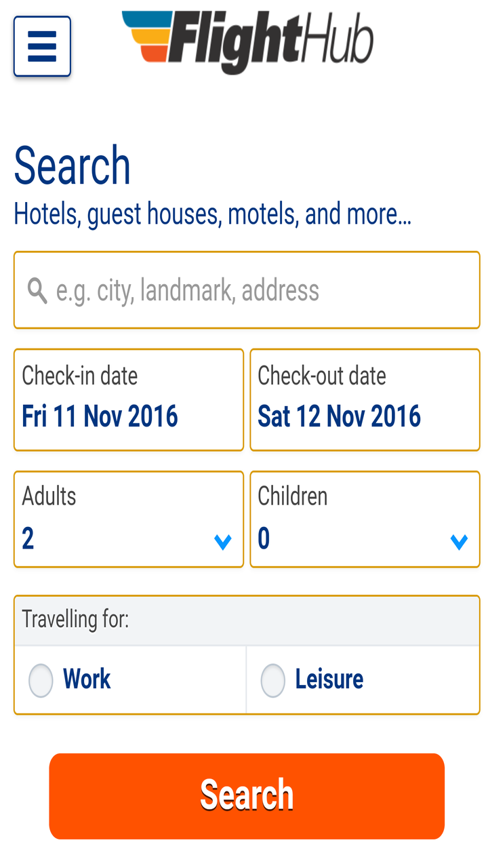Select the Leisure radio button
This screenshot has height=868, width=488.
pos(273,680)
